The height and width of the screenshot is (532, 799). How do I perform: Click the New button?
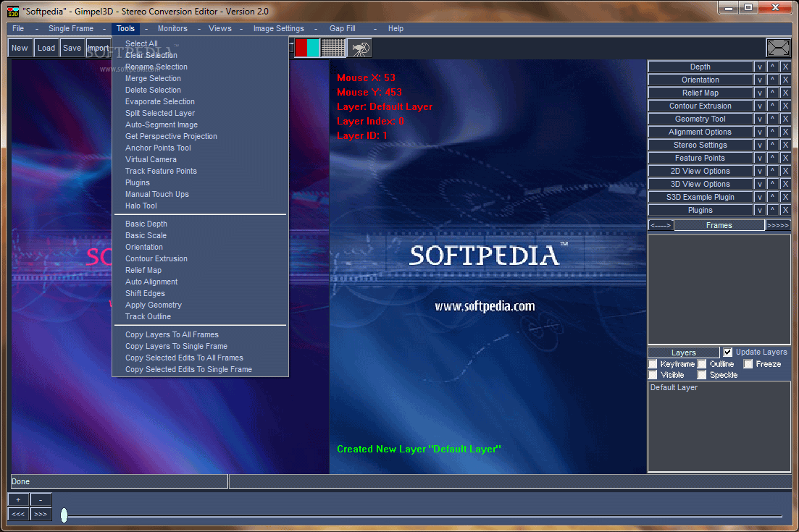20,48
